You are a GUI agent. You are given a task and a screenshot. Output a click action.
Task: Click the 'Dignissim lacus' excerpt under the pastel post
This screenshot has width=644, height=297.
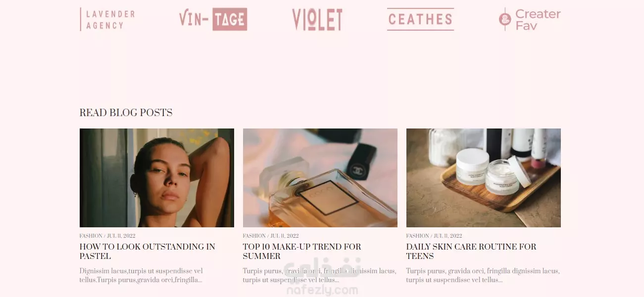[141, 275]
